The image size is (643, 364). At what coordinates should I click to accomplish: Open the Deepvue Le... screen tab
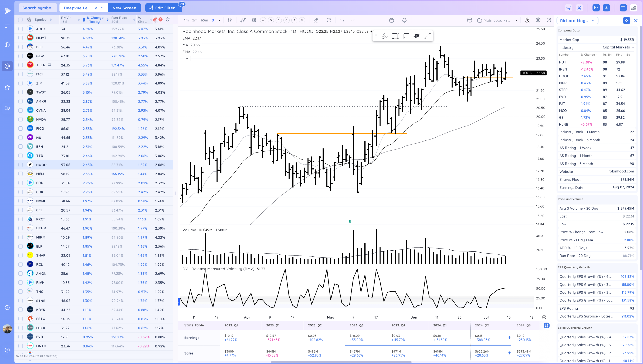click(x=77, y=8)
